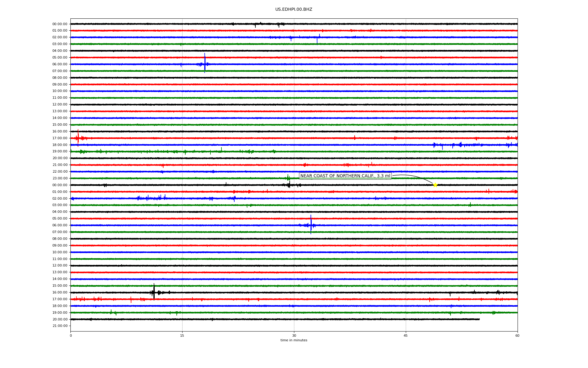The height and width of the screenshot is (368, 588).
Task: Click the 30 tick label on the x-axis
Action: 294,335
